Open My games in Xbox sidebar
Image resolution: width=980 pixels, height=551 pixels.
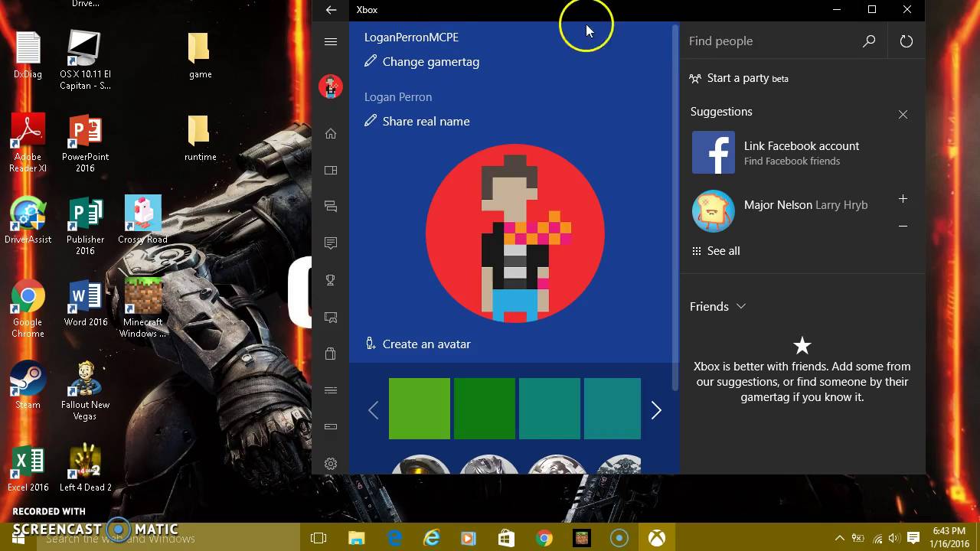pos(331,170)
